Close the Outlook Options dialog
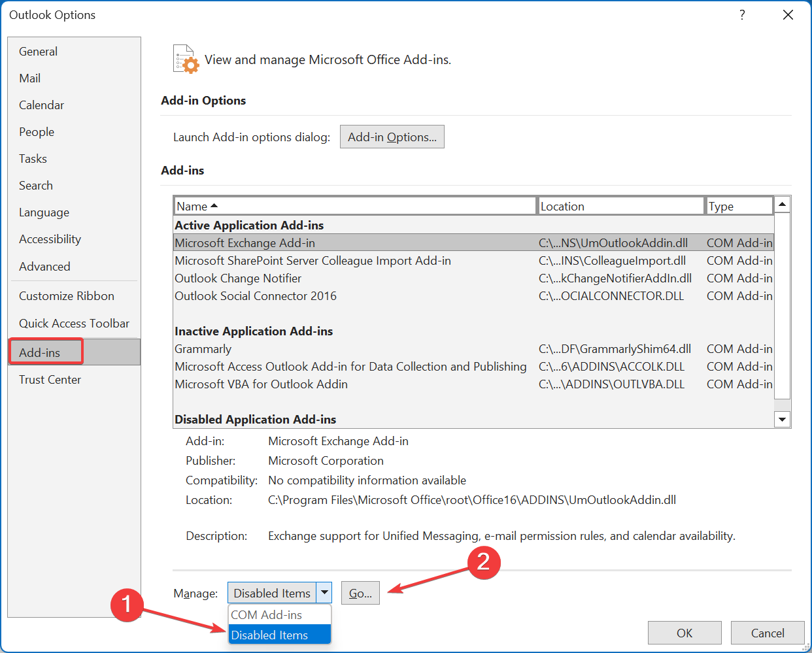 click(x=788, y=14)
